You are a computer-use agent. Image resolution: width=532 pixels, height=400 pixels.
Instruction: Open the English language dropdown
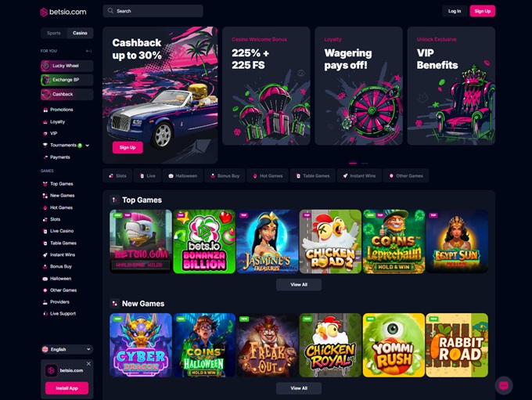(66, 349)
